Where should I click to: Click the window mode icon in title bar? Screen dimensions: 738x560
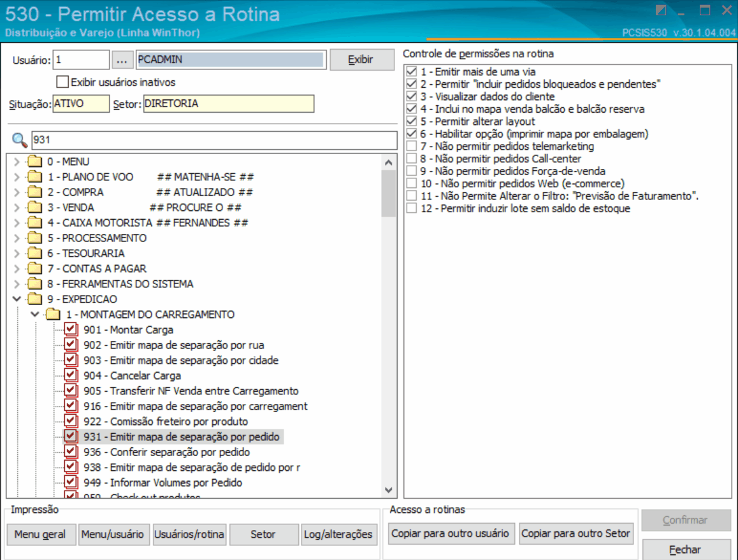tap(661, 10)
